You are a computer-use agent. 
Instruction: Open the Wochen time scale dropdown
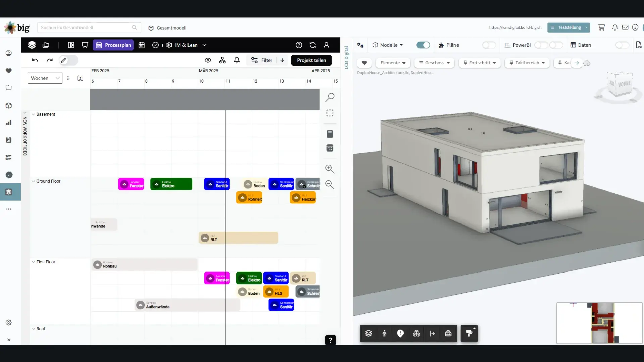pos(45,78)
